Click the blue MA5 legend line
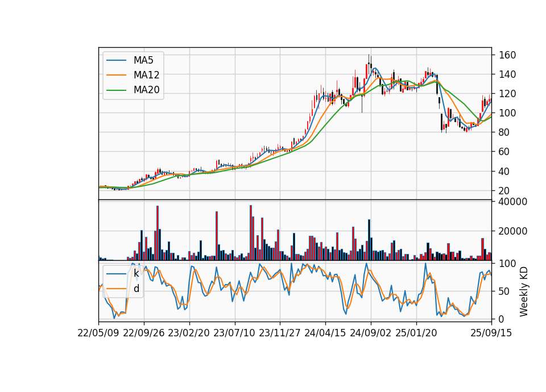This screenshot has height=392, width=546. click(116, 61)
